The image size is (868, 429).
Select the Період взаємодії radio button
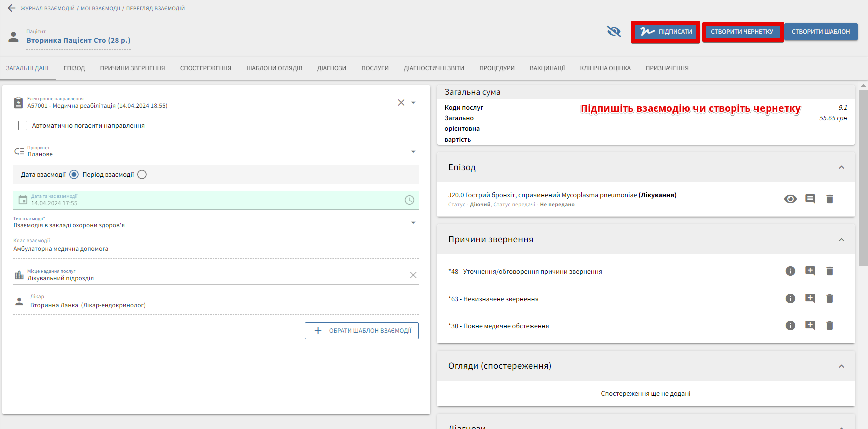(142, 175)
